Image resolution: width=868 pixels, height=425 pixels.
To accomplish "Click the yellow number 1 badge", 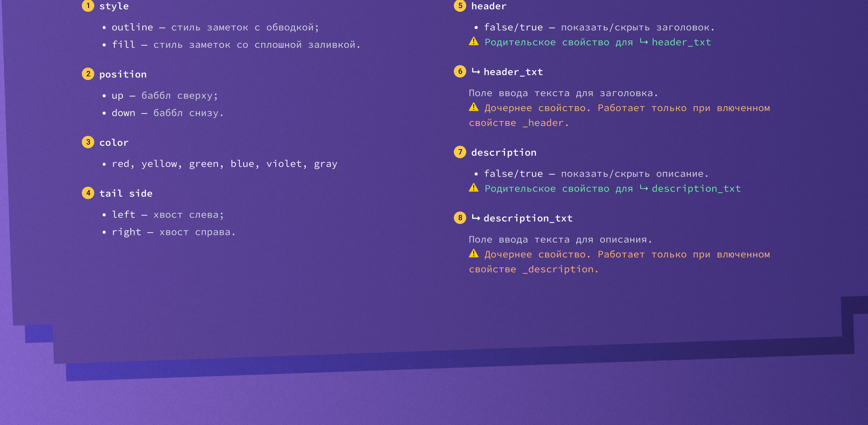I will (88, 6).
